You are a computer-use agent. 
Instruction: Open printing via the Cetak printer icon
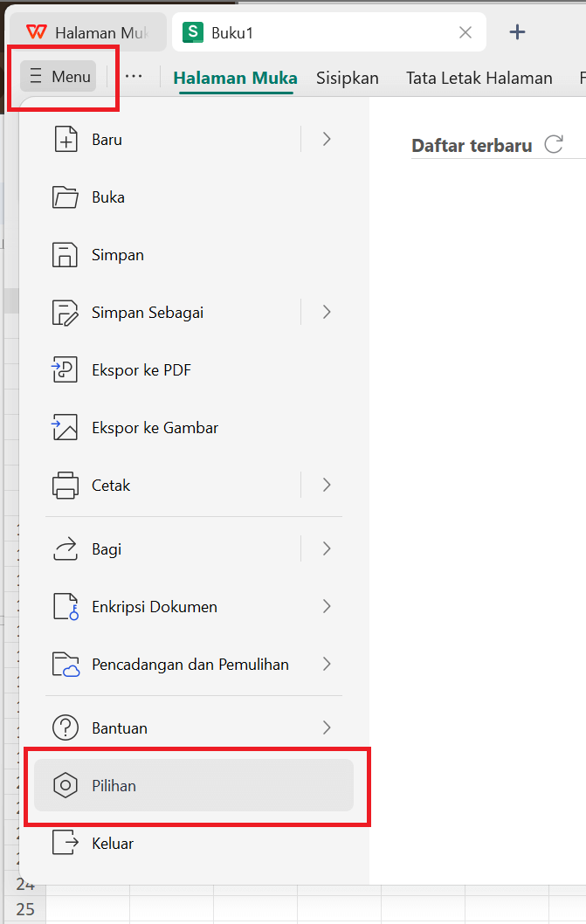pos(64,485)
